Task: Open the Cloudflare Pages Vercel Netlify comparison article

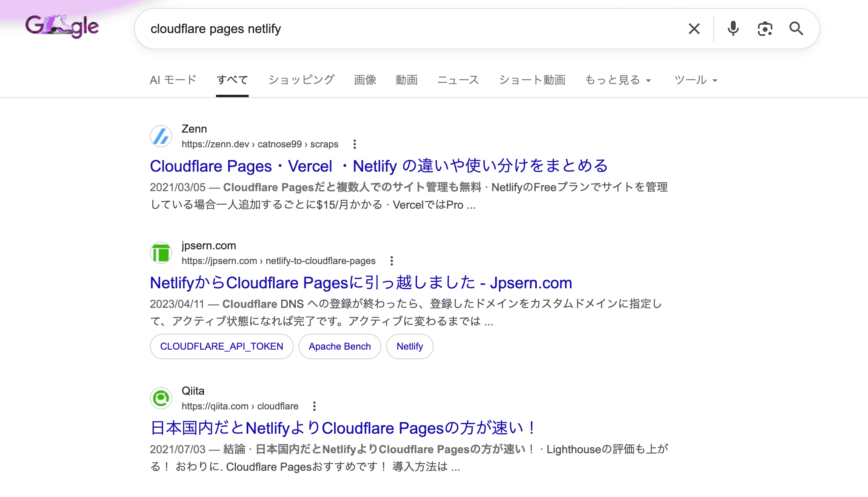Action: [379, 166]
